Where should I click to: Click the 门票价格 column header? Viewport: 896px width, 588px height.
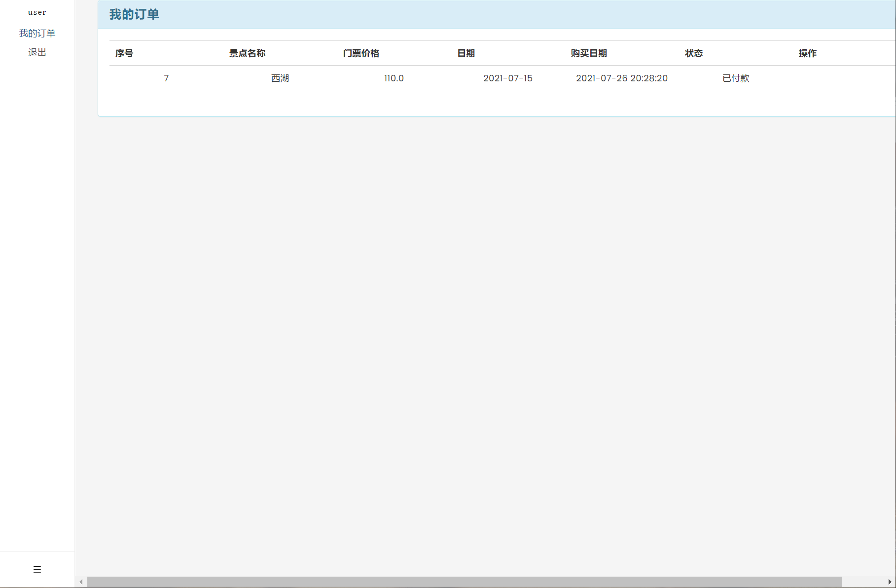click(361, 53)
